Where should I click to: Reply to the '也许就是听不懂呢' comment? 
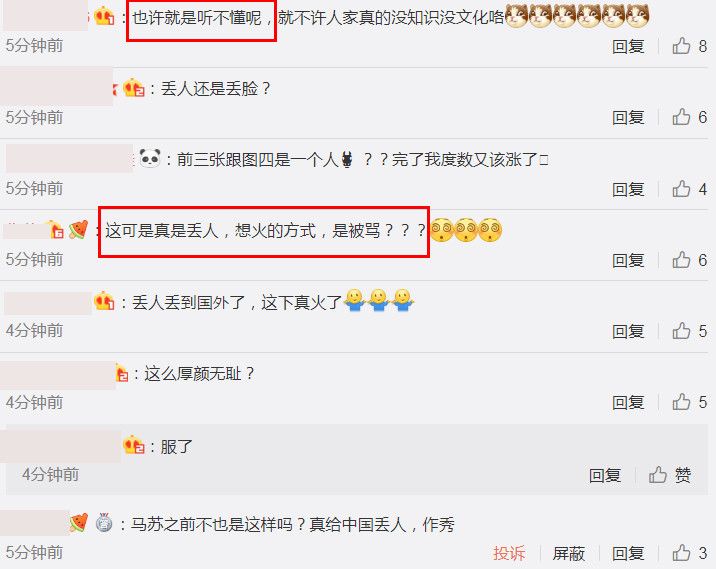point(628,47)
